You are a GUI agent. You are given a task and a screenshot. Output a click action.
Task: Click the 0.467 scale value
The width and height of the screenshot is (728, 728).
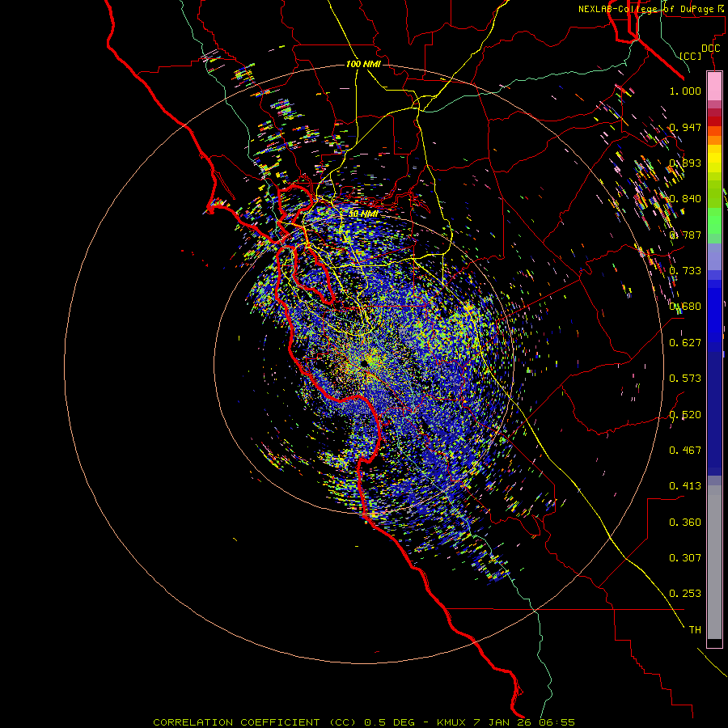pyautogui.click(x=685, y=451)
